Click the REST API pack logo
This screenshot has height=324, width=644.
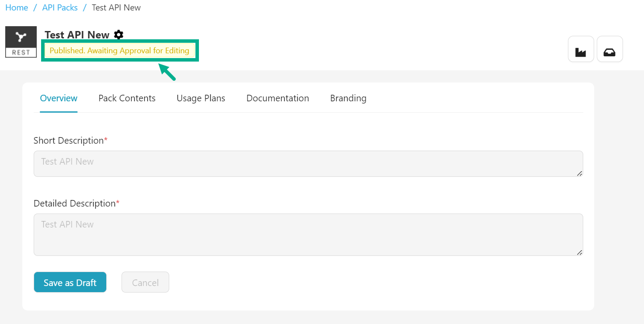21,42
